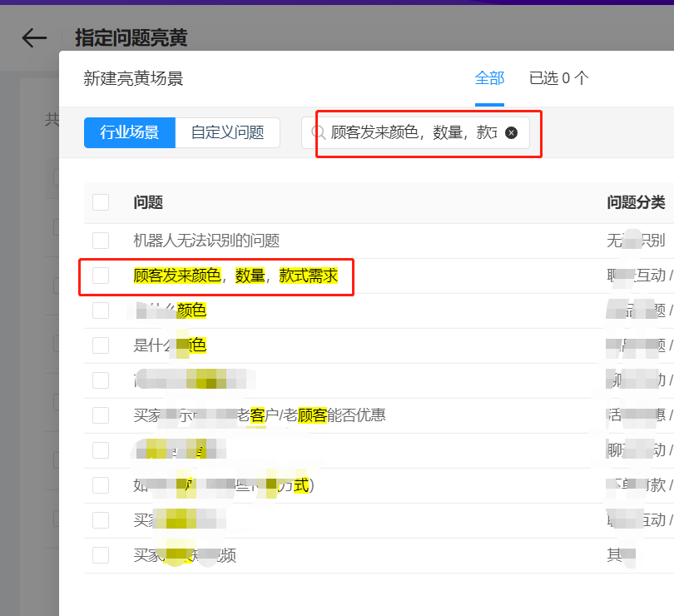This screenshot has width=674, height=616.
Task: Check the last row ending in 频
Action: (101, 555)
